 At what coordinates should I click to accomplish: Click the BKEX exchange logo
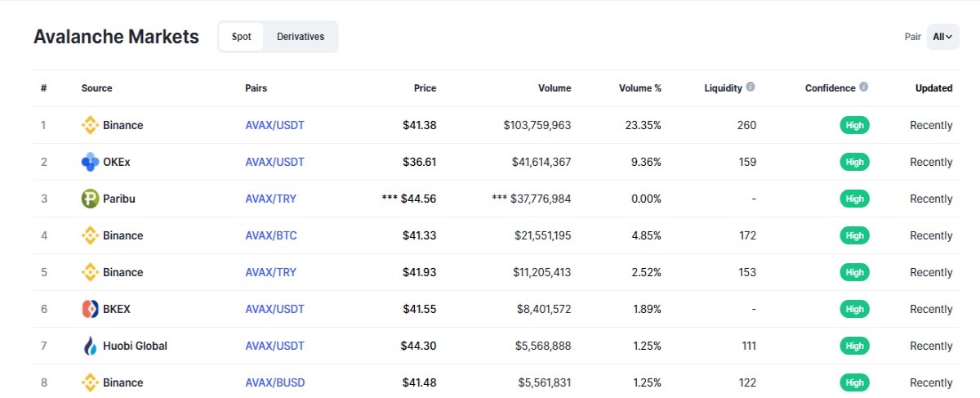click(x=90, y=309)
